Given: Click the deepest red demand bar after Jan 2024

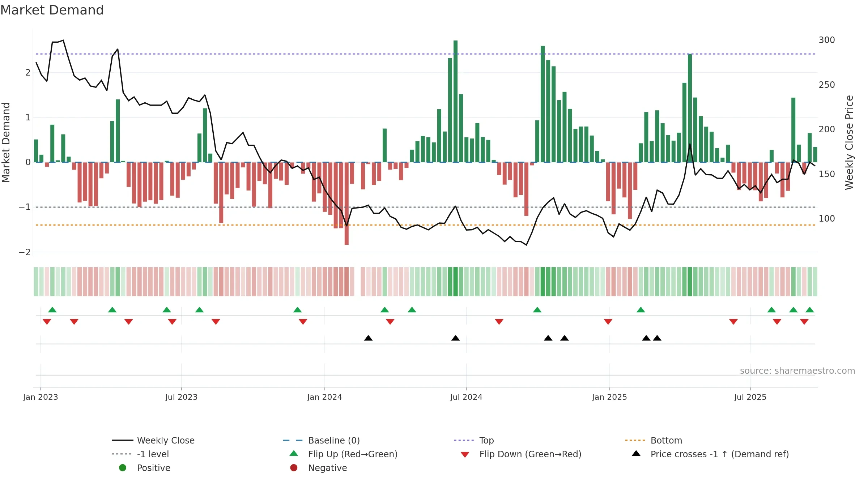Looking at the screenshot, I should point(346,204).
